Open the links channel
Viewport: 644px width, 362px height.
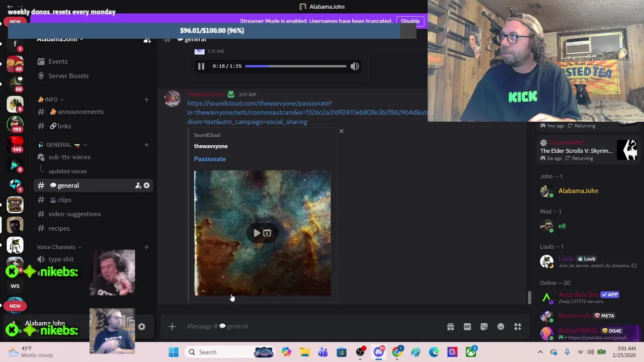point(64,126)
